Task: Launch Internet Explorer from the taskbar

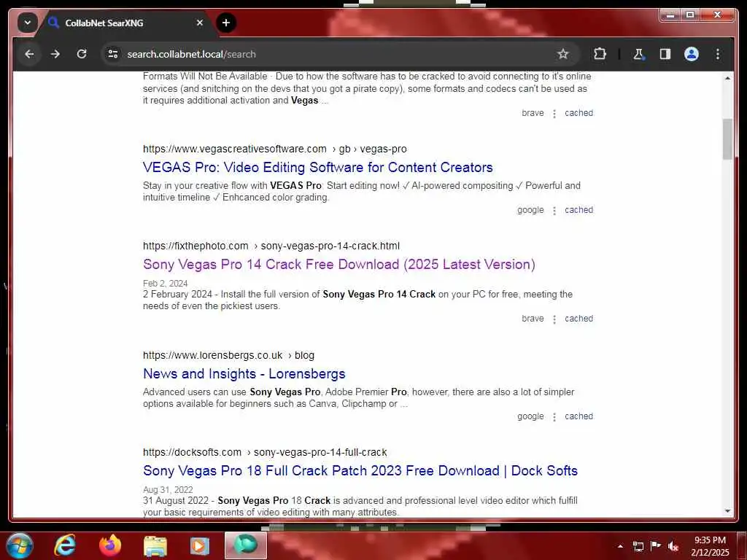Action: click(x=65, y=545)
